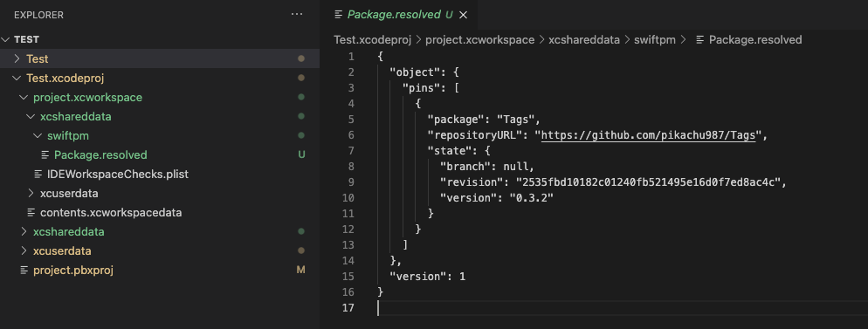Collapse the green xcshareddata folder chevron
This screenshot has height=329, width=868.
31,117
